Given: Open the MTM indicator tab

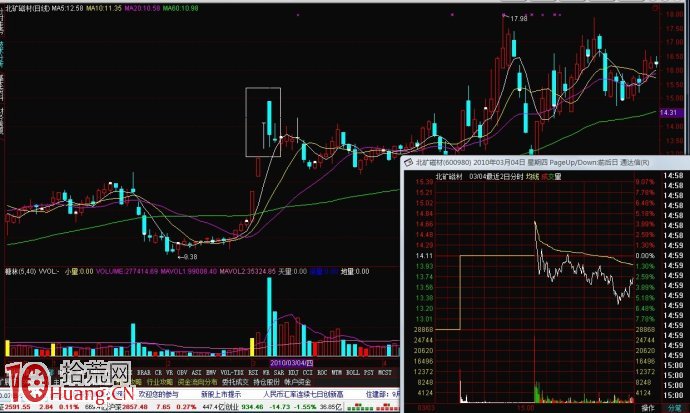Looking at the screenshot, I should click(x=337, y=373).
